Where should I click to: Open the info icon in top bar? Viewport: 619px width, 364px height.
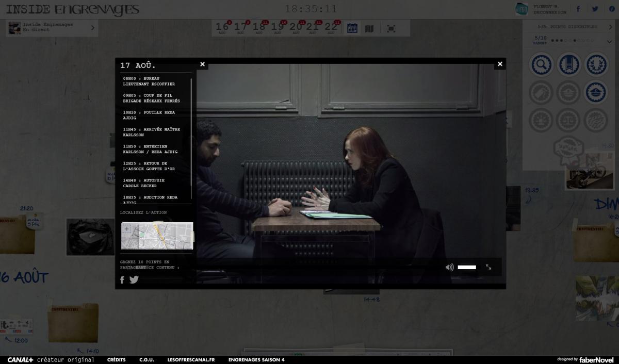pyautogui.click(x=612, y=9)
